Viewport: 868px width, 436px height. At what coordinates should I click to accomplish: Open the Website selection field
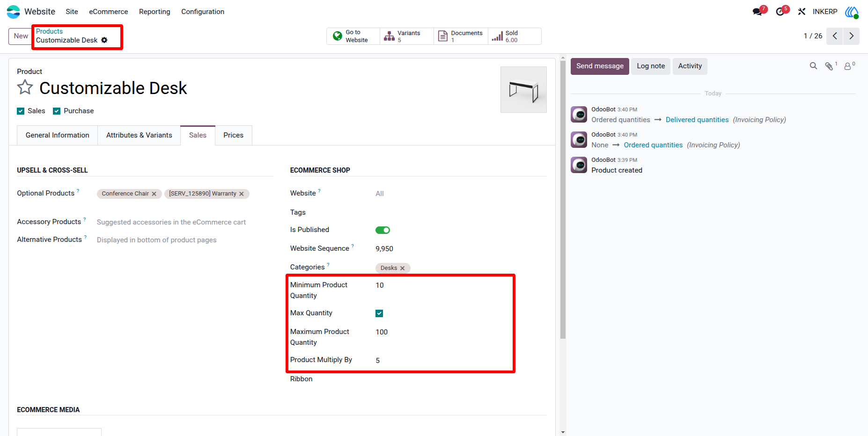(x=461, y=194)
